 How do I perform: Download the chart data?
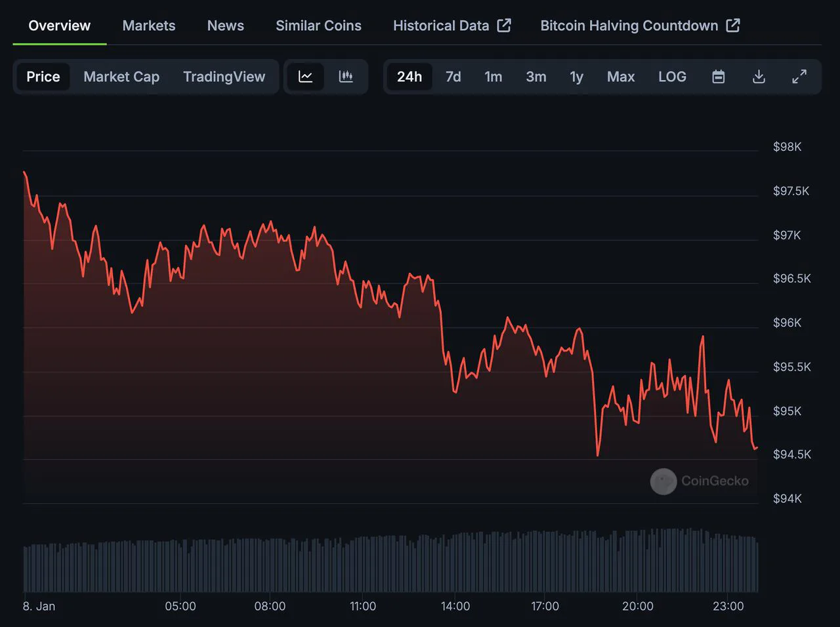759,77
